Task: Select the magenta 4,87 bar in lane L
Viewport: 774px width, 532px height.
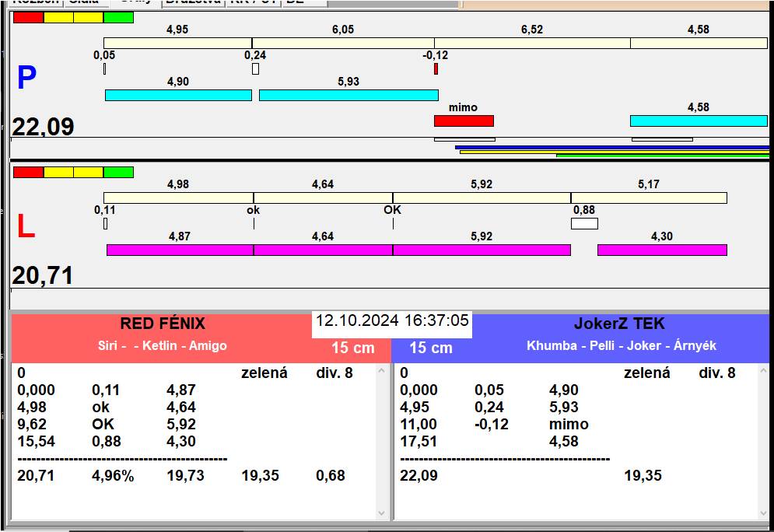Action: point(180,250)
